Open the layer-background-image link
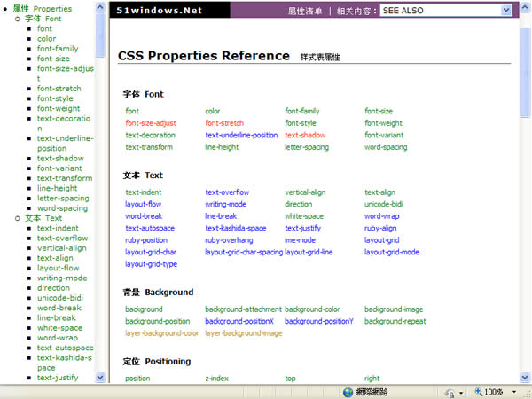Screen dimensions: 532x399 pos(244,333)
